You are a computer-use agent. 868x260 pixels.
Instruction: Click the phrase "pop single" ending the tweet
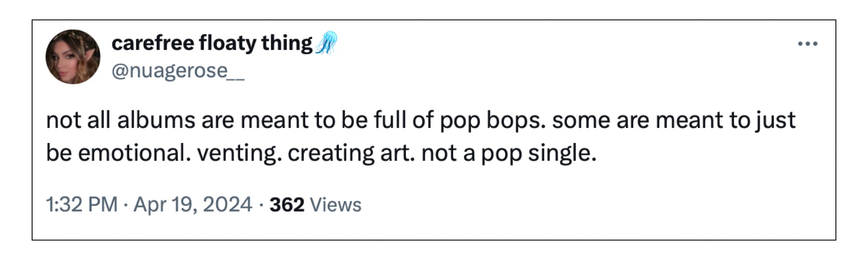538,153
